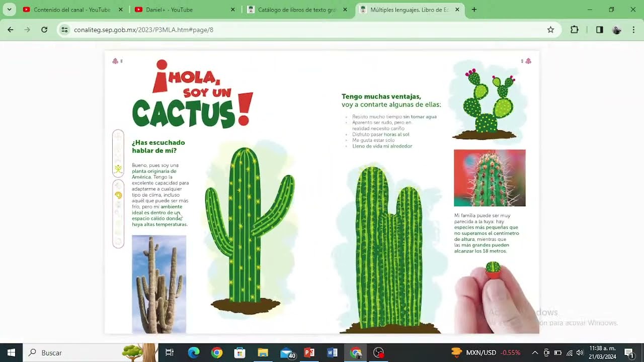
Task: Click the tiny cactus held in fingers
Action: (x=493, y=270)
